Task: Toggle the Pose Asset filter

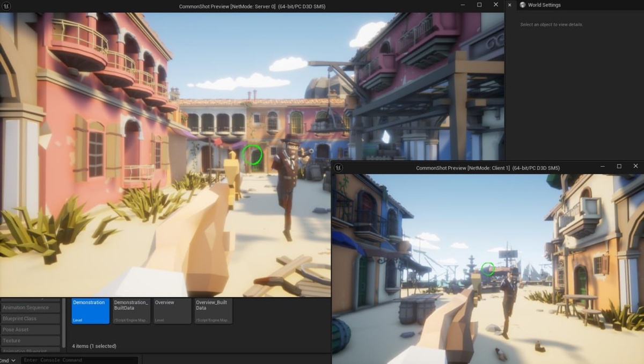Action: click(30, 330)
